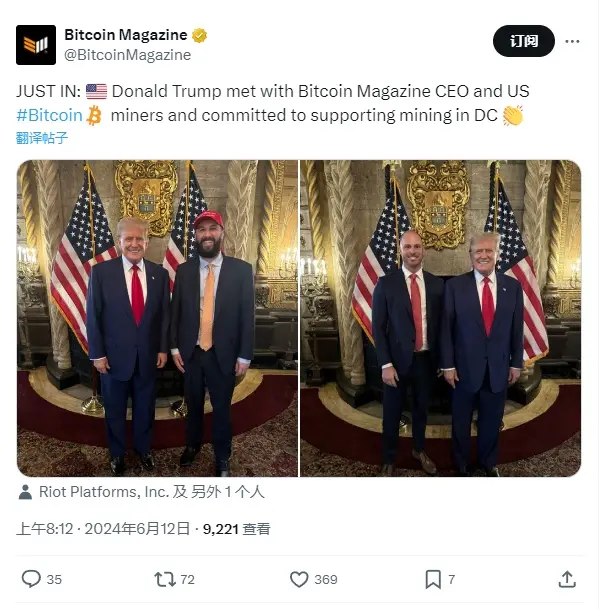
Task: Click the retweet icon
Action: tap(165, 579)
